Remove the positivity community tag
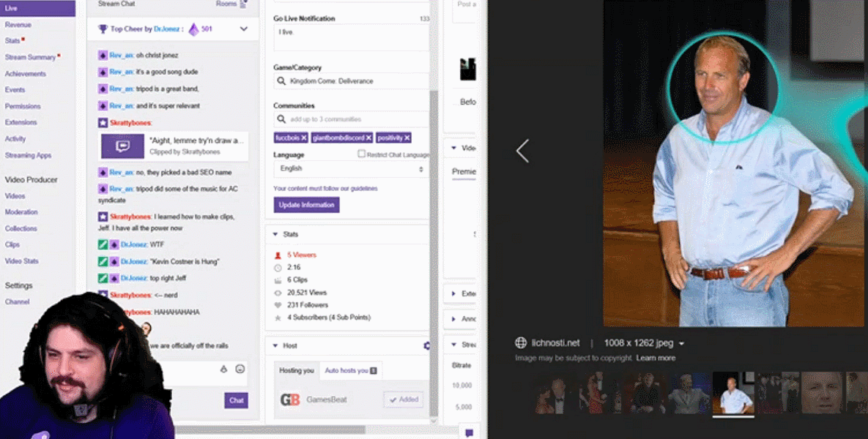The height and width of the screenshot is (439, 868). (407, 138)
